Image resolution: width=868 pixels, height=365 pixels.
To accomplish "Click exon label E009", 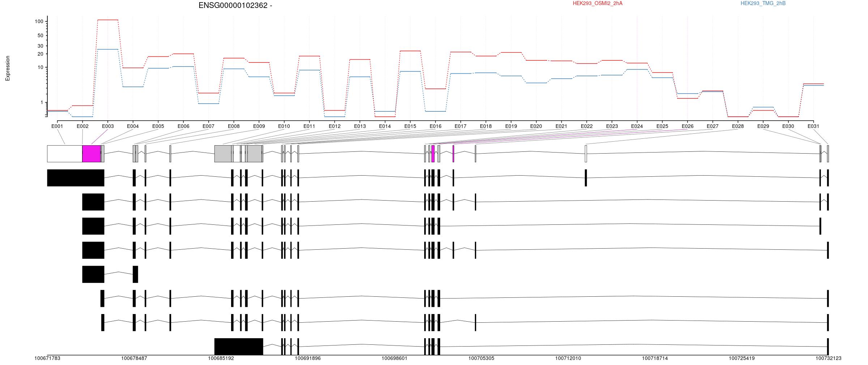I will click(259, 126).
